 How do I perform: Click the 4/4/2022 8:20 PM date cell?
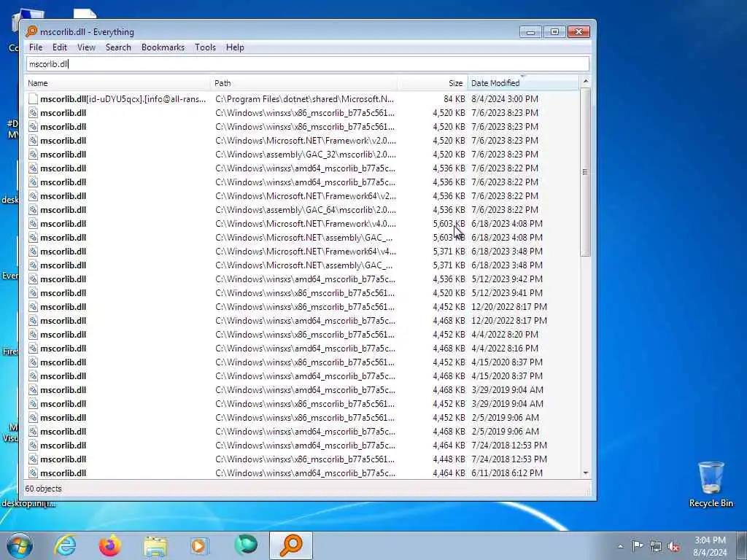pyautogui.click(x=505, y=334)
